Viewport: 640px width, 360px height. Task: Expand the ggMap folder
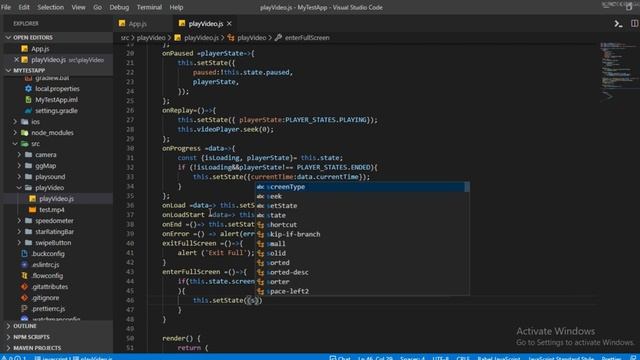pos(45,166)
